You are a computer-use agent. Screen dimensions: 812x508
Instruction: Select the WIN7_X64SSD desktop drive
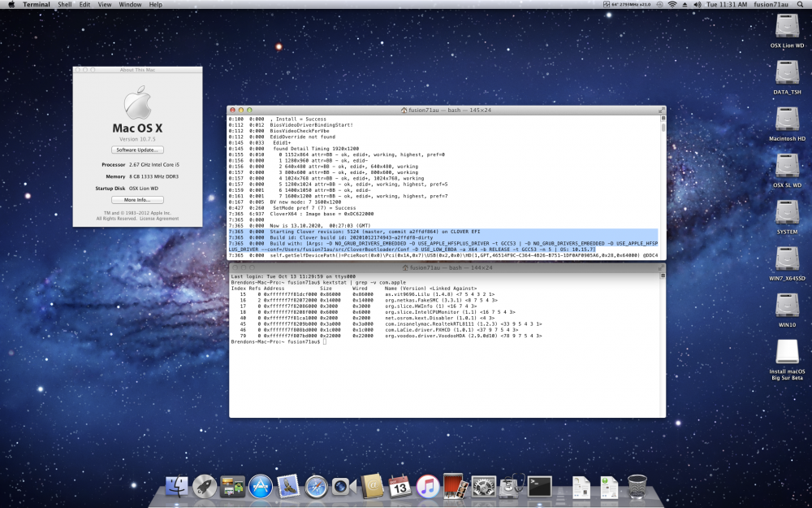[x=787, y=263]
